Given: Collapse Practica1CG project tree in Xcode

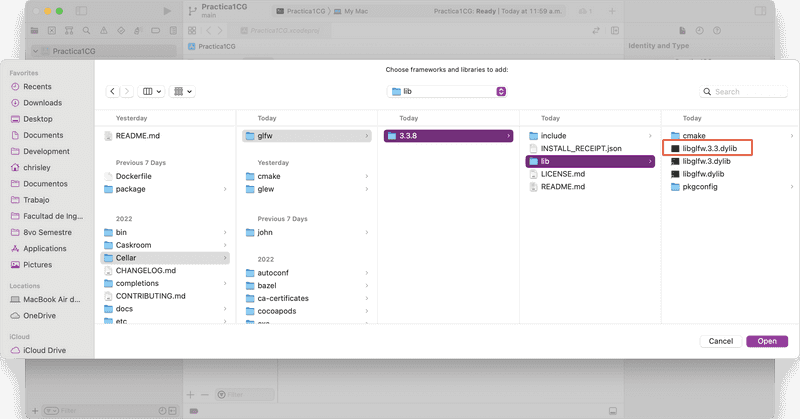Looking at the screenshot, I should pos(35,51).
